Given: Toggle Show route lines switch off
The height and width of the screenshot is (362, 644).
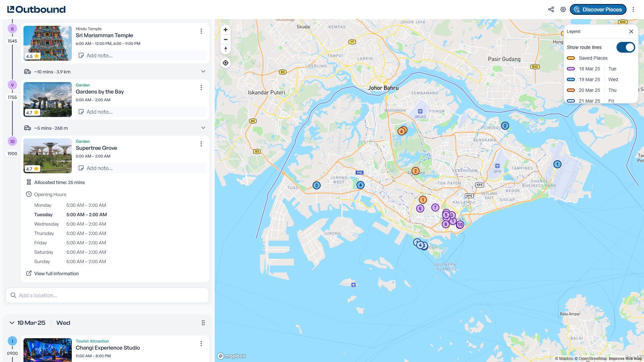Looking at the screenshot, I should click(626, 47).
